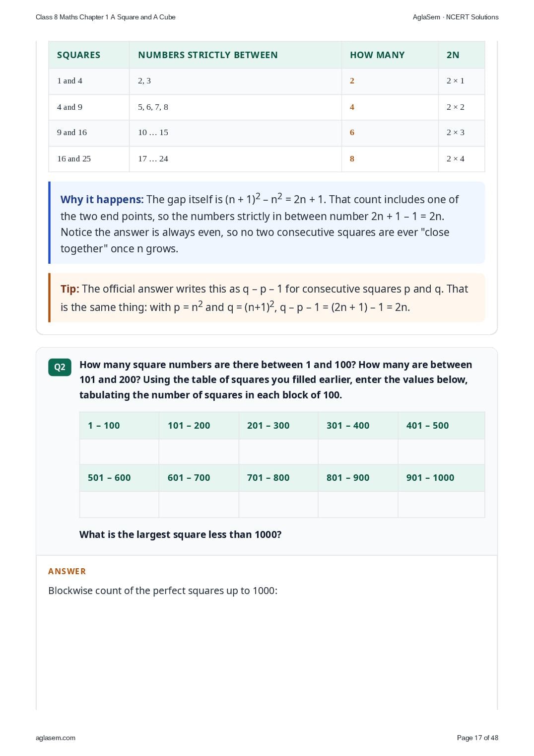Click the ANSWER section label

(x=67, y=571)
